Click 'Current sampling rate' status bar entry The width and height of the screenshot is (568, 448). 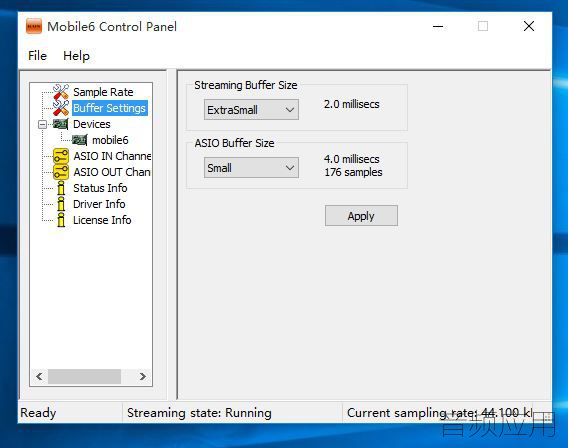pos(439,413)
